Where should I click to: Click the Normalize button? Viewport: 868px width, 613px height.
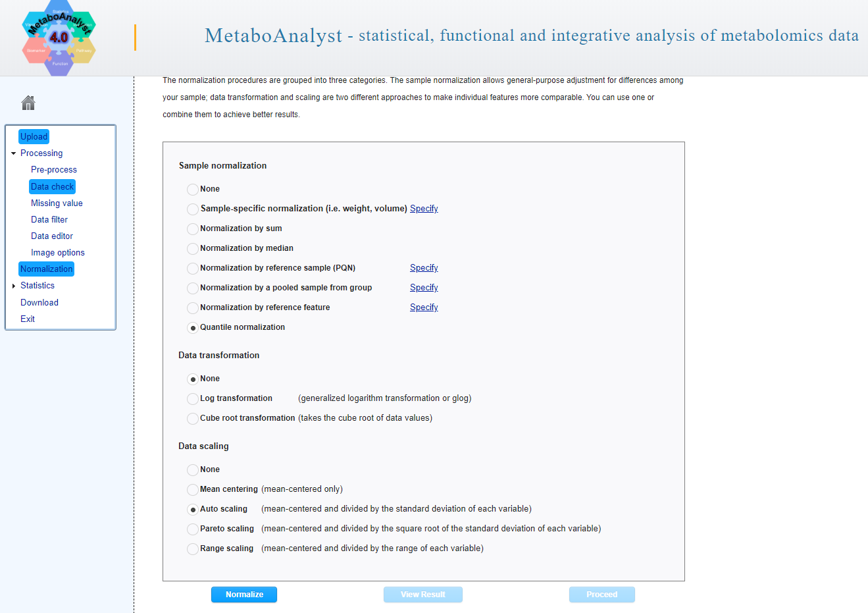[x=244, y=595]
